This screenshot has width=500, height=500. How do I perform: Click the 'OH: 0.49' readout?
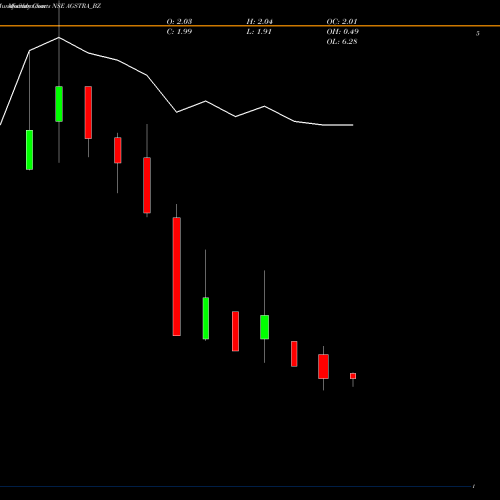point(342,32)
